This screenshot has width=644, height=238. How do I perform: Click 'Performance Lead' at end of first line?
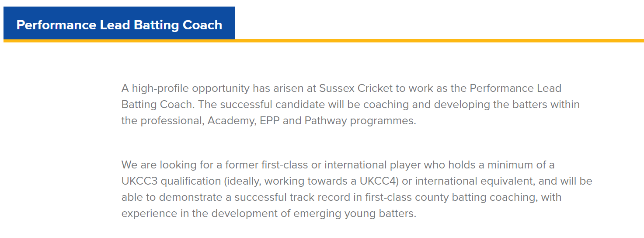coord(515,88)
